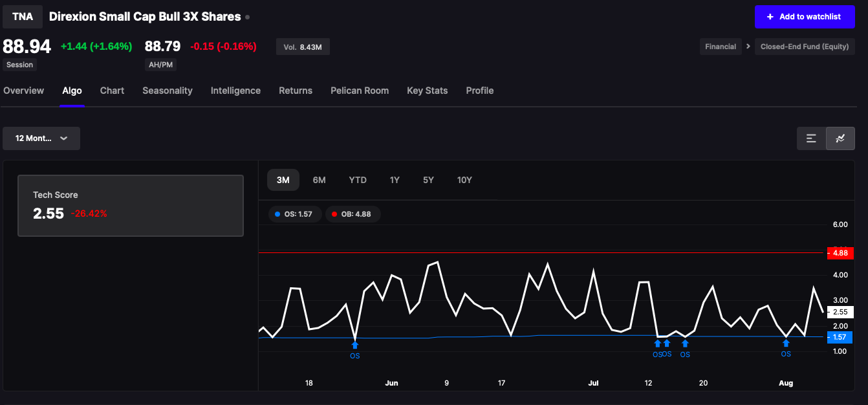Select the 6M time range
Screen dimensions: 868x405
click(319, 180)
